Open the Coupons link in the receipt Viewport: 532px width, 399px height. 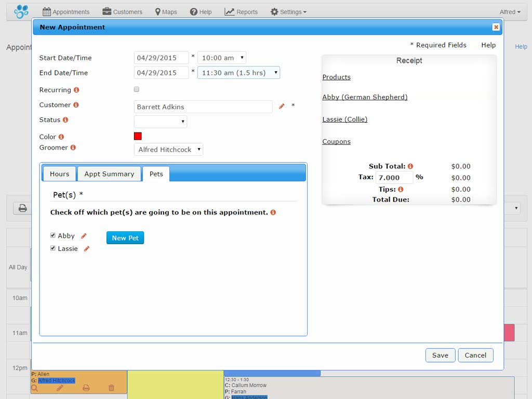(336, 141)
